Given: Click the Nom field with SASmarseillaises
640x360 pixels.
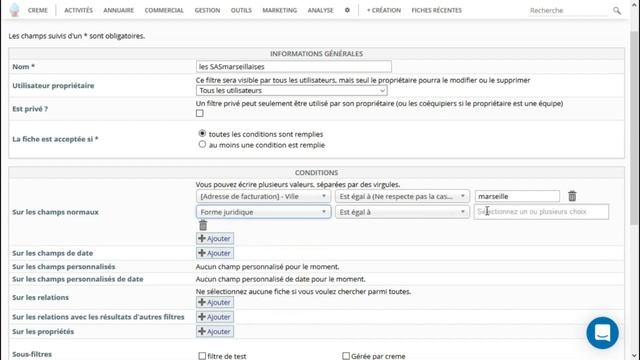Looking at the screenshot, I should pos(293,67).
